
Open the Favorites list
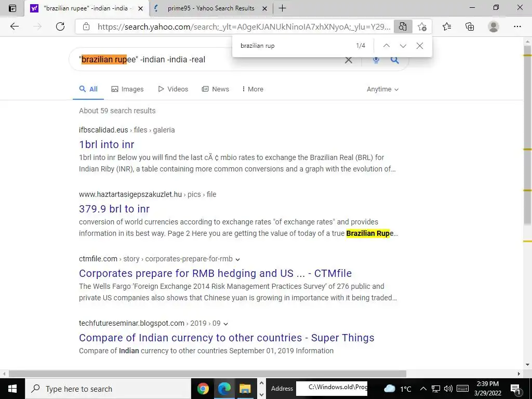click(x=447, y=26)
